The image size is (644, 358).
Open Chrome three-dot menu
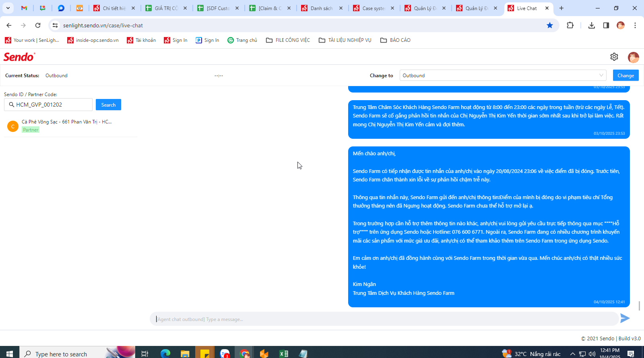pyautogui.click(x=635, y=25)
